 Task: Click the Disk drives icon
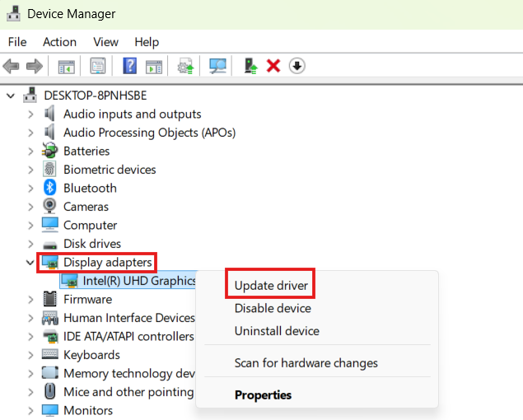point(49,245)
